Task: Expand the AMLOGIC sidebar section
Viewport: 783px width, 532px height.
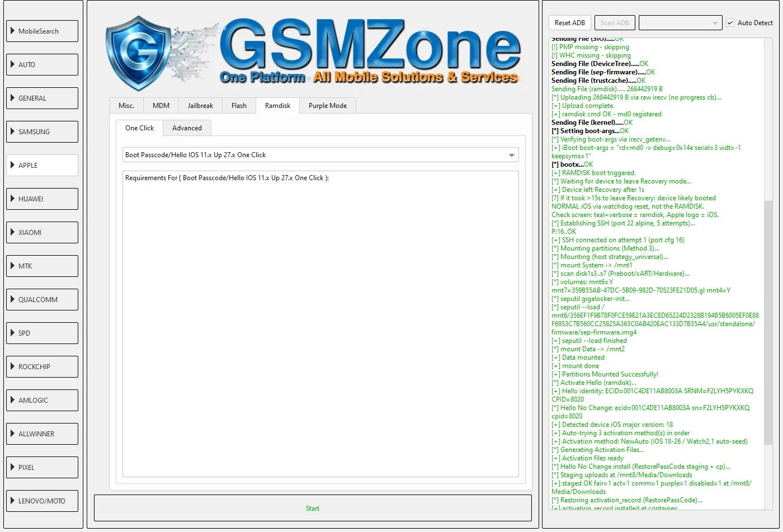Action: click(x=42, y=401)
